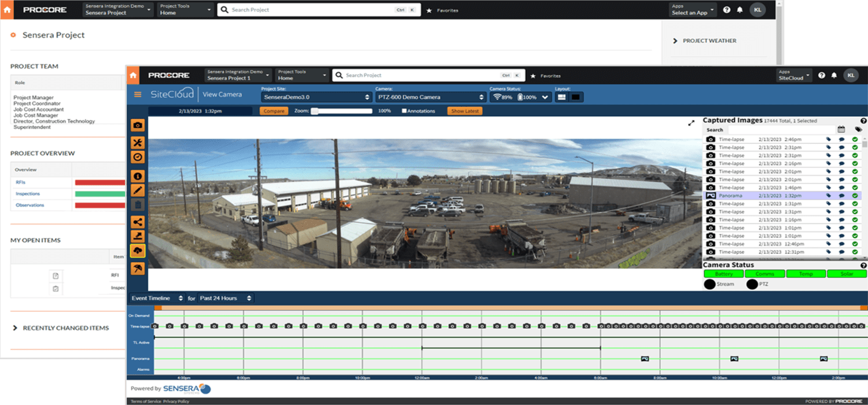The width and height of the screenshot is (868, 405).
Task: Click the Zoom slider handle
Action: point(314,111)
